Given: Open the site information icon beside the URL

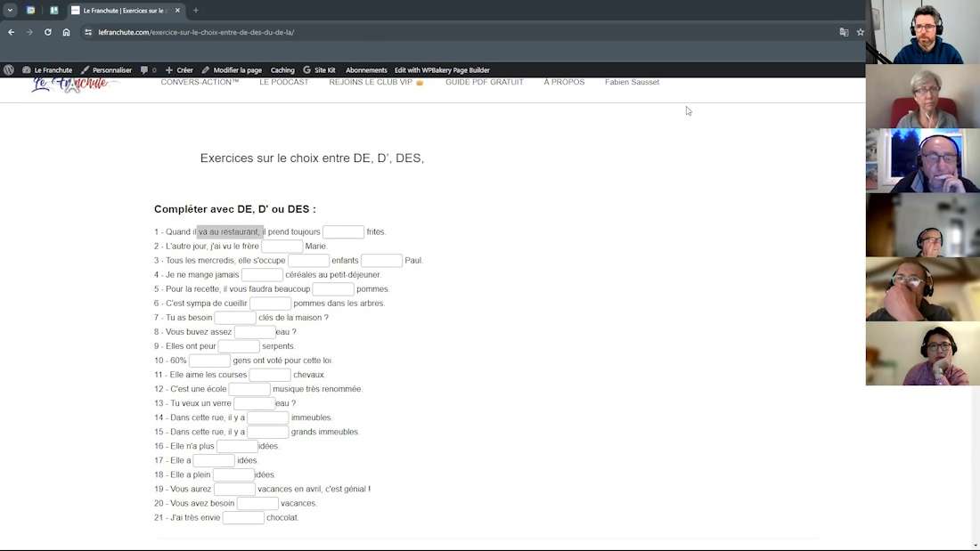Looking at the screenshot, I should click(88, 32).
